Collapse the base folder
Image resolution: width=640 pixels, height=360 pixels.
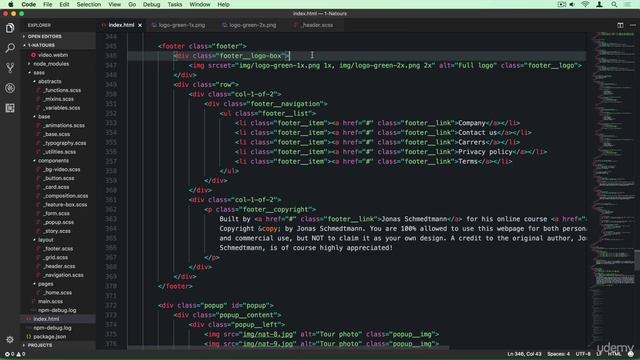pos(44,117)
